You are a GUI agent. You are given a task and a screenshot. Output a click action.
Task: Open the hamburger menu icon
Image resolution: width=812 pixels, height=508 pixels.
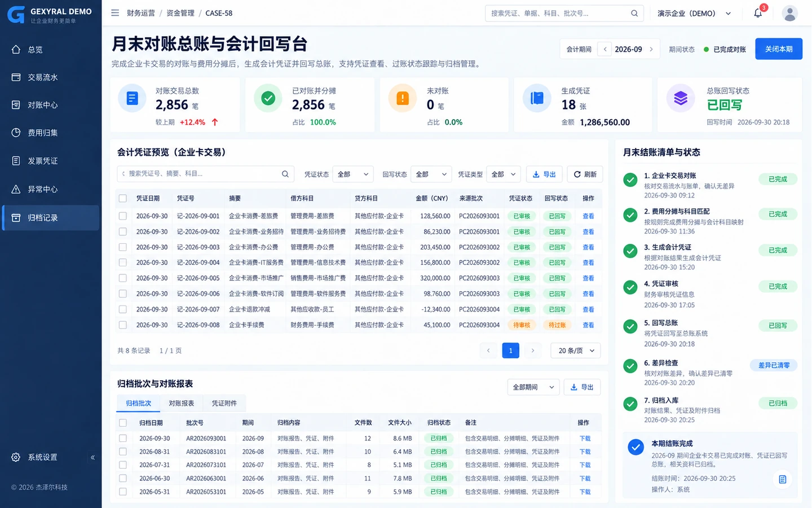(115, 13)
